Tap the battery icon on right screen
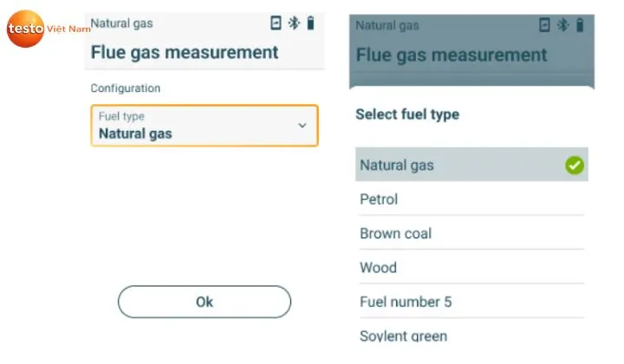Screen dimensions: 624x364 579,25
